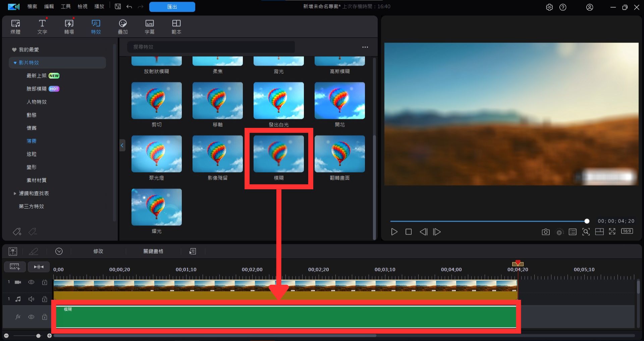Lock video track 1
Viewport: 644px width, 341px height.
point(45,282)
